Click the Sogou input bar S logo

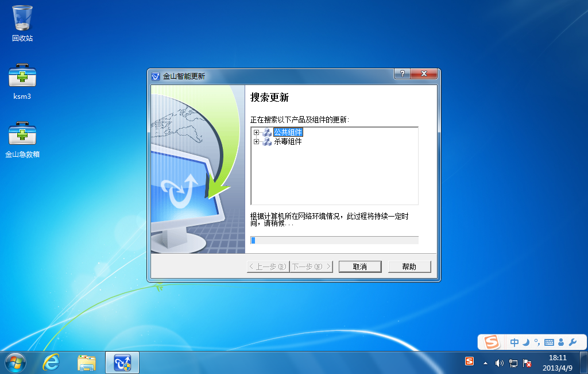(492, 342)
